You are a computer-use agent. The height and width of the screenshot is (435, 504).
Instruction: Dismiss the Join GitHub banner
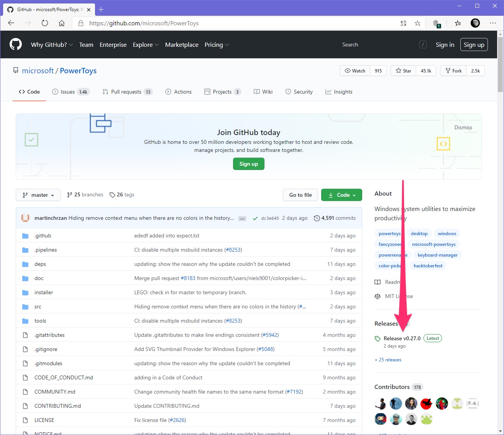pos(463,127)
